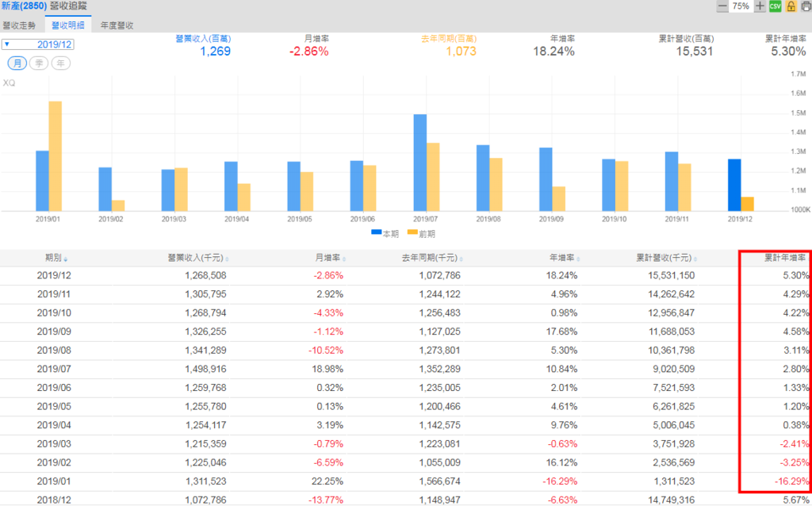The image size is (812, 506).
Task: Click the 1,273,801 cell in 2019/08 row
Action: [x=439, y=350]
